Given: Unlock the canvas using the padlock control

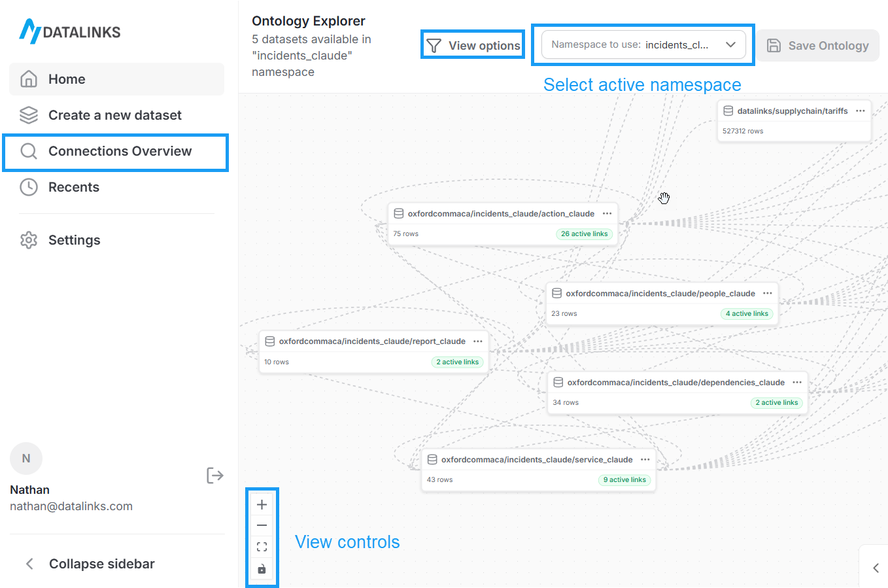Looking at the screenshot, I should click(x=262, y=569).
